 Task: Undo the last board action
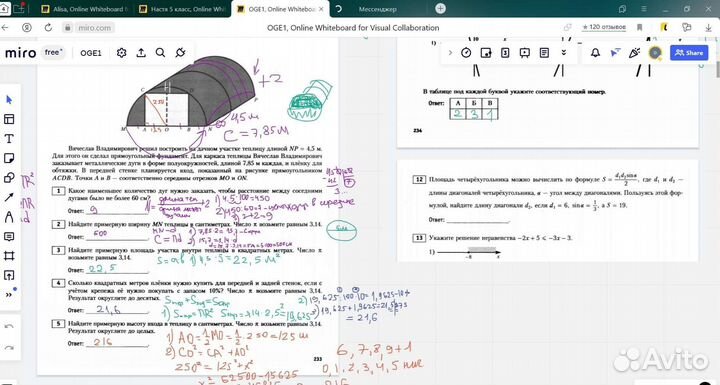(9, 327)
